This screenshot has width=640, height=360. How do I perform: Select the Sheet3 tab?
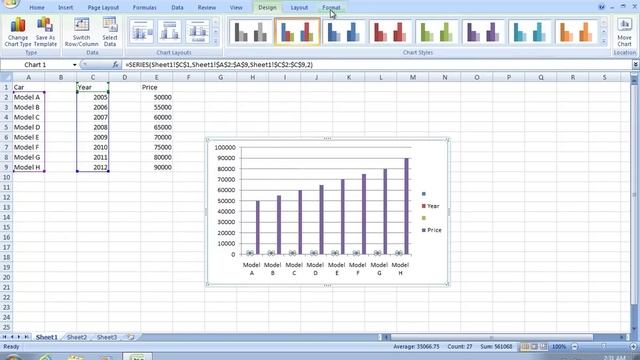[x=107, y=337]
